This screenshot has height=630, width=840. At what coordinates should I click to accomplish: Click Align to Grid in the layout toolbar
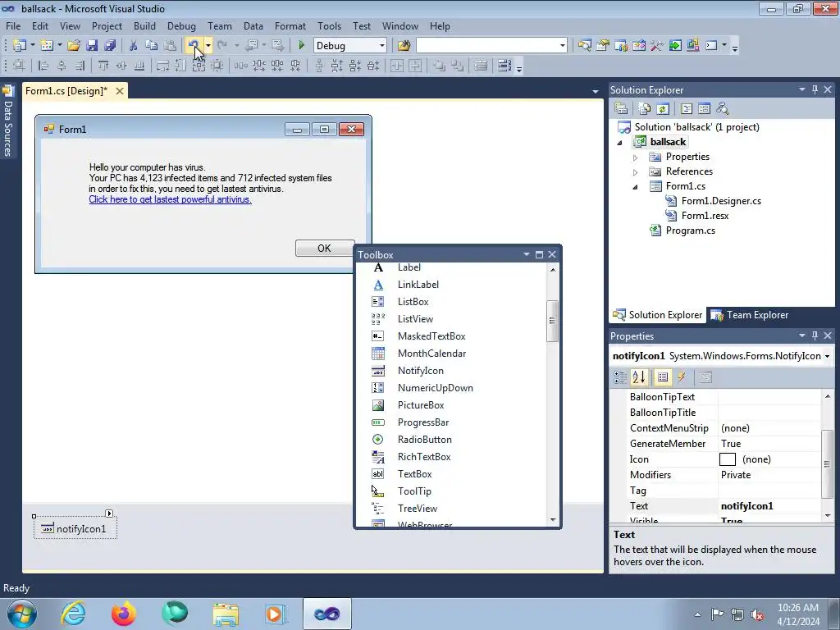[20, 66]
